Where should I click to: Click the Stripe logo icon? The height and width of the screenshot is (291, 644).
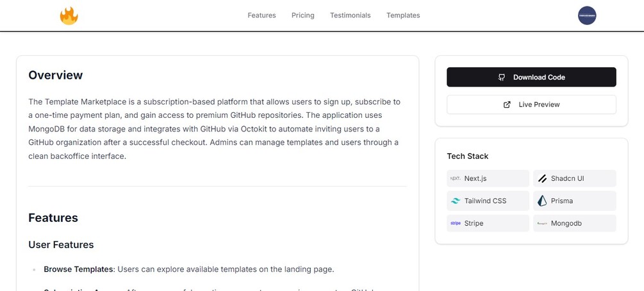pos(456,224)
